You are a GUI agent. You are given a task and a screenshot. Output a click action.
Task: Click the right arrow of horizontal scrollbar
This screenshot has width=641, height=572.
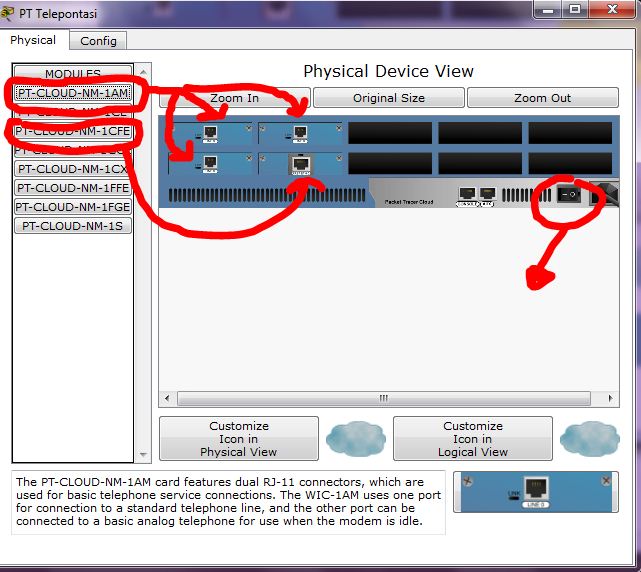tap(610, 398)
